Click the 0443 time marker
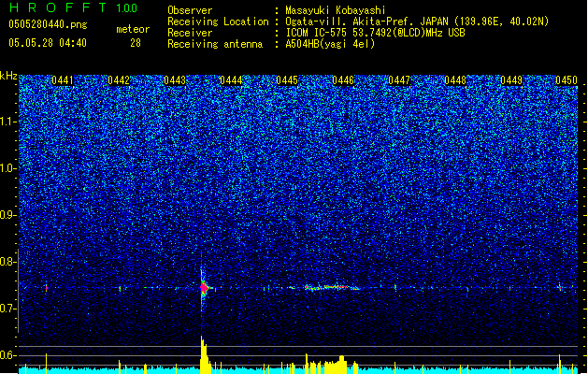The image size is (588, 374). click(175, 80)
